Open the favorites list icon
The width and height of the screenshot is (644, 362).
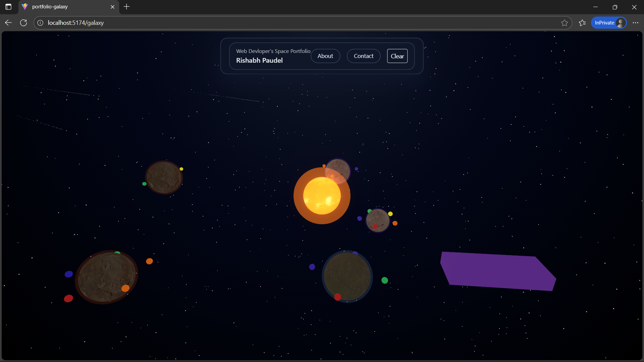(x=582, y=23)
